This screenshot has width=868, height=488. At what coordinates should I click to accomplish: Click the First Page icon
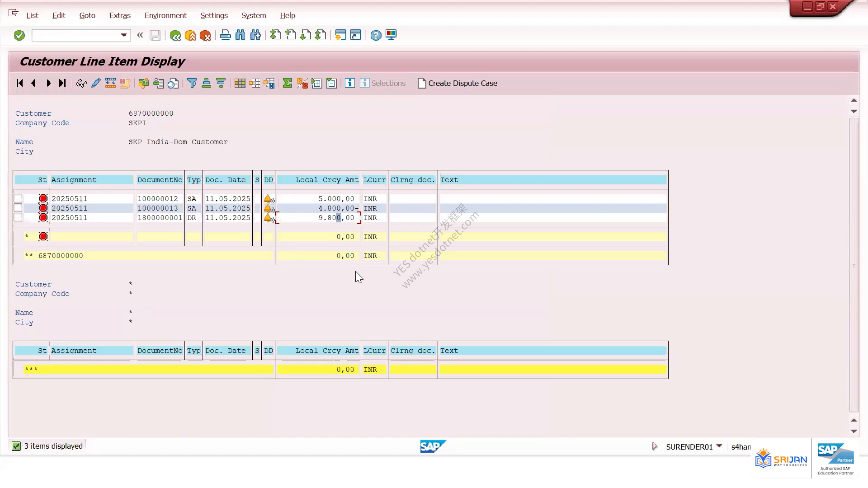tap(276, 35)
